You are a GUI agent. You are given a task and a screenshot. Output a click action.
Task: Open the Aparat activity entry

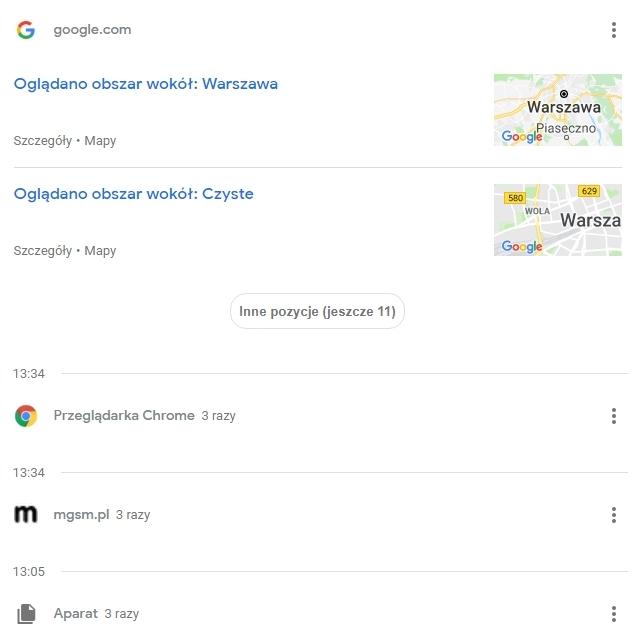pos(76,614)
